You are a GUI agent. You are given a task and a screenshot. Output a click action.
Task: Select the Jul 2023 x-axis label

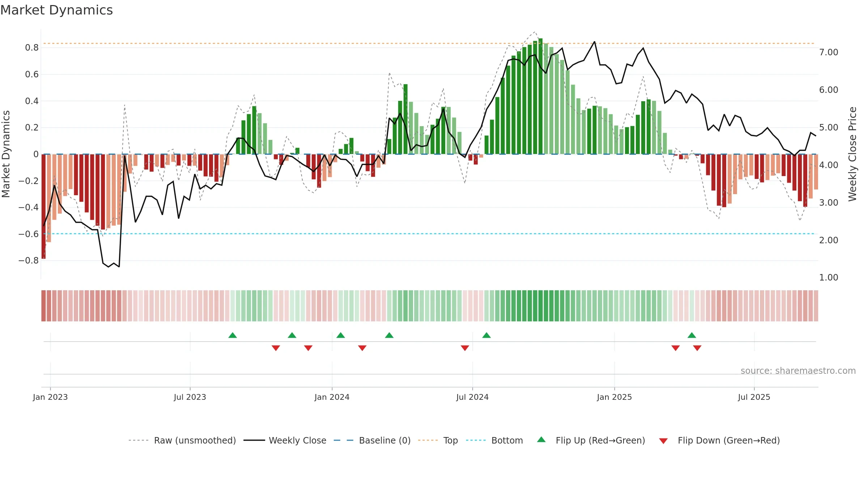coord(190,397)
